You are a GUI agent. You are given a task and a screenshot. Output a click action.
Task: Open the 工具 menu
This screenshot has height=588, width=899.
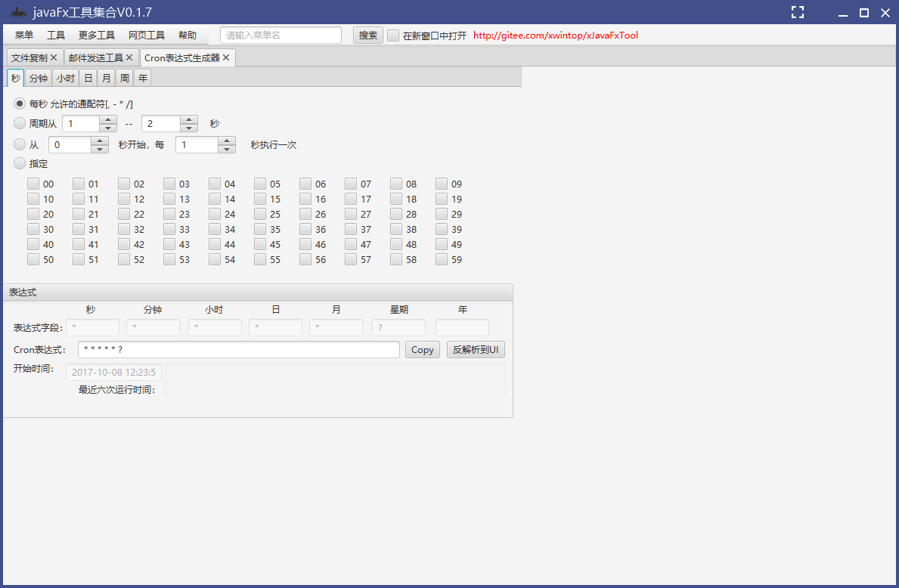(56, 36)
